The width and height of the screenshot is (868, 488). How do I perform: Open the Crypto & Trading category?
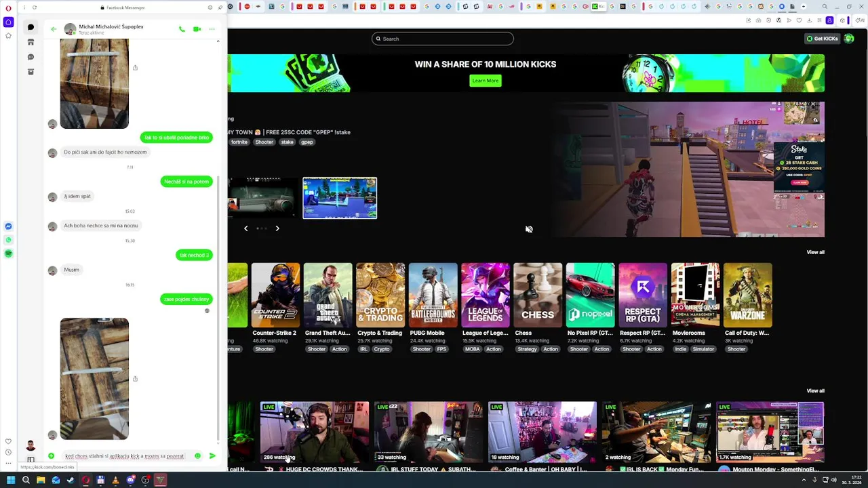380,295
